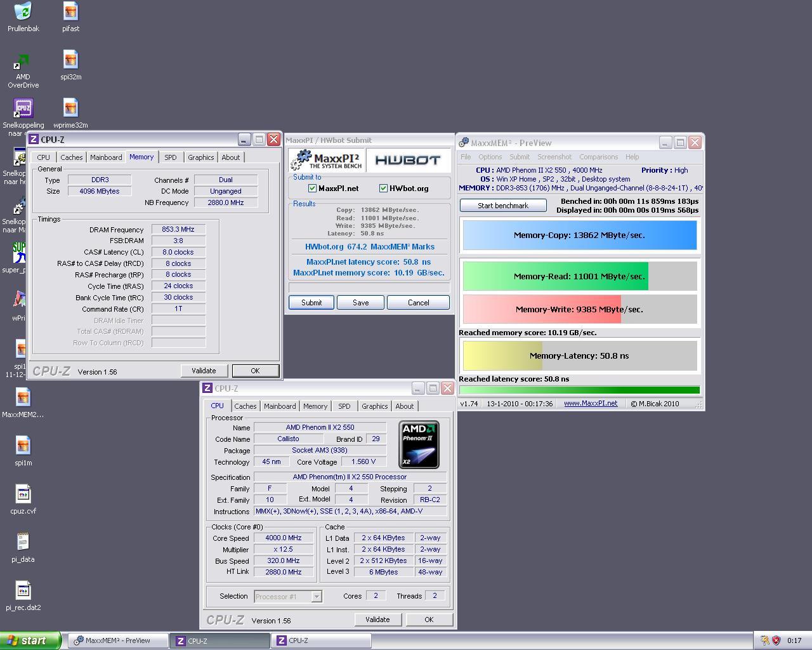Click the AMD Phenom II logo in CPU-Z

[419, 444]
